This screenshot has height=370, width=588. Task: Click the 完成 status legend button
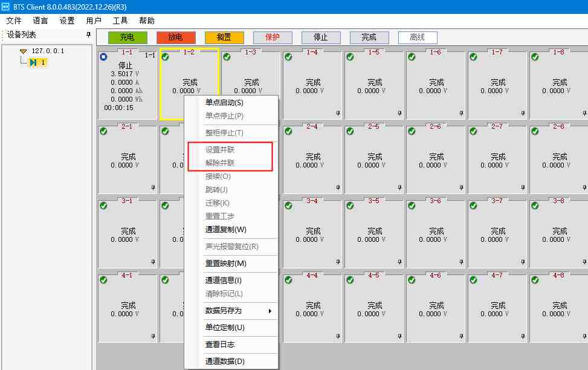click(369, 37)
